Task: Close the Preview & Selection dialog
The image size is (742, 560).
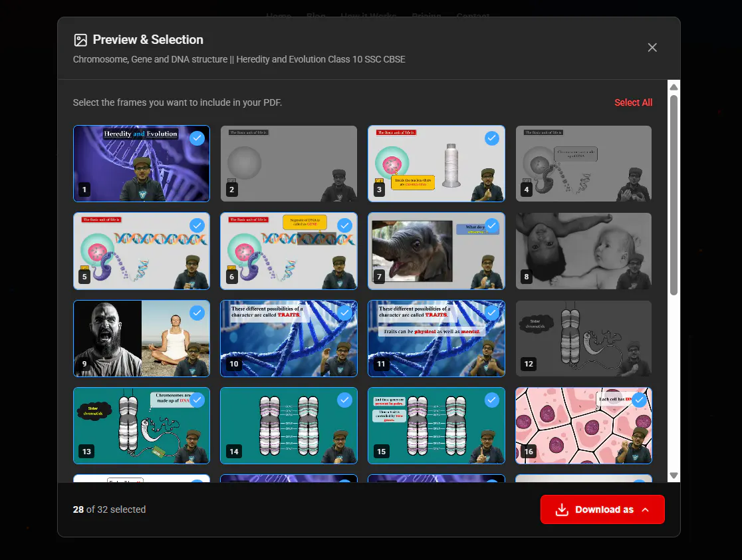Action: coord(652,47)
